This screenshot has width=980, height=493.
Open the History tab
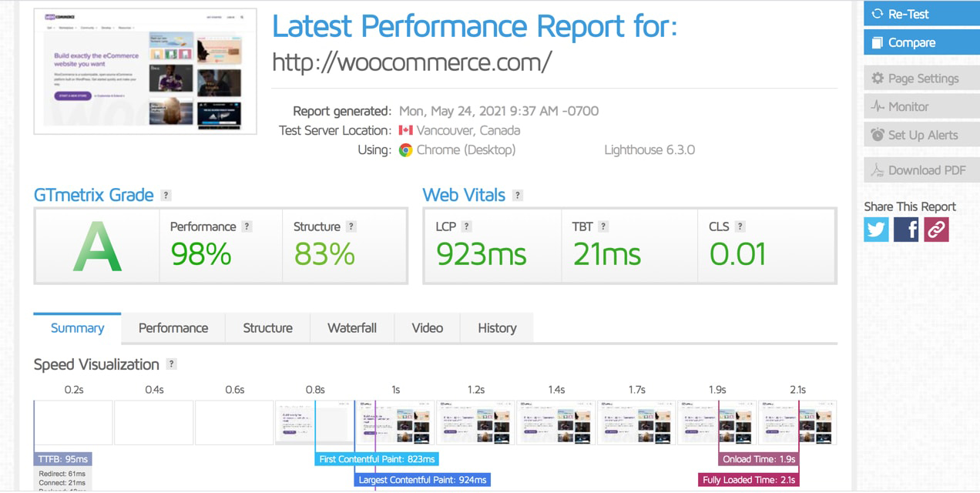[x=497, y=328]
